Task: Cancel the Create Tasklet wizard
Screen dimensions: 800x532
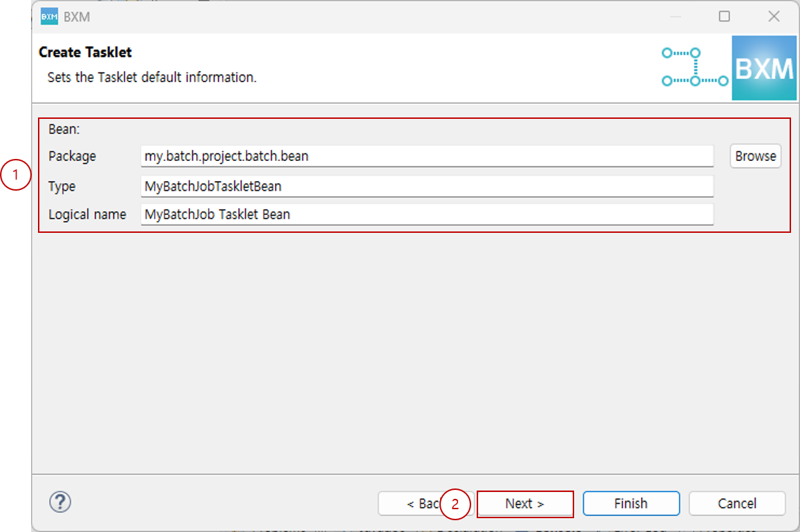Action: point(736,504)
